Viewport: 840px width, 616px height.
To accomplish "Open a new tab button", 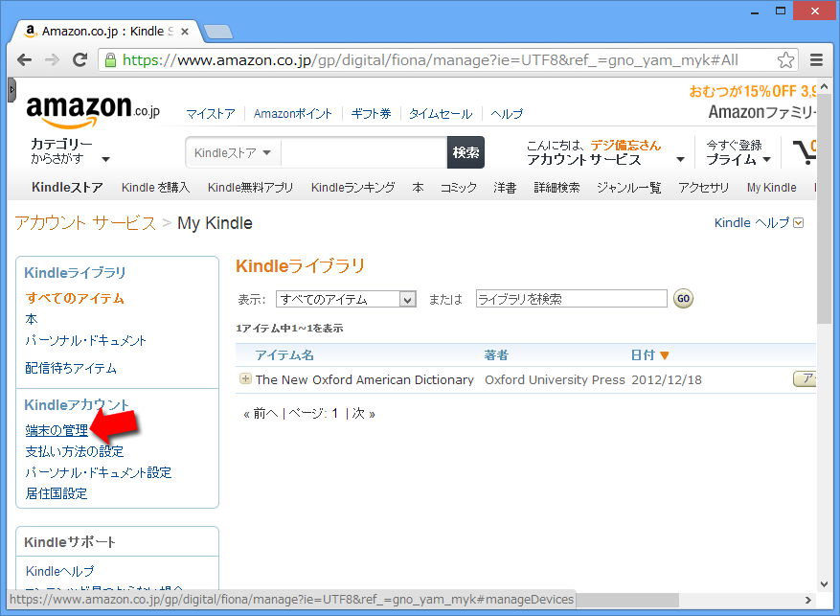I will [x=218, y=32].
